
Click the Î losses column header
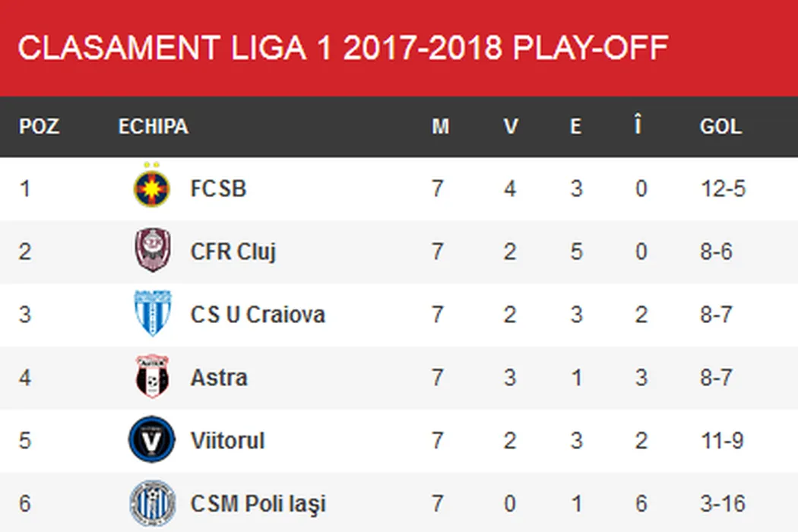point(638,126)
